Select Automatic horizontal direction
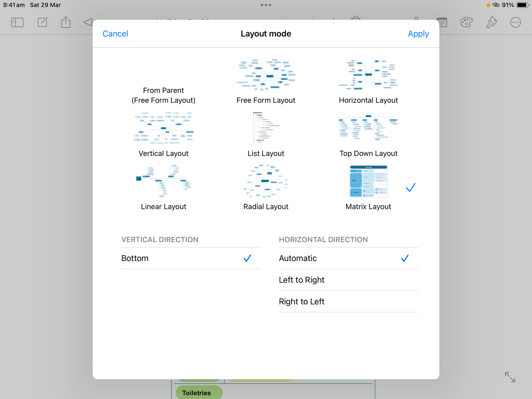Viewport: 532px width, 399px height. click(x=348, y=258)
